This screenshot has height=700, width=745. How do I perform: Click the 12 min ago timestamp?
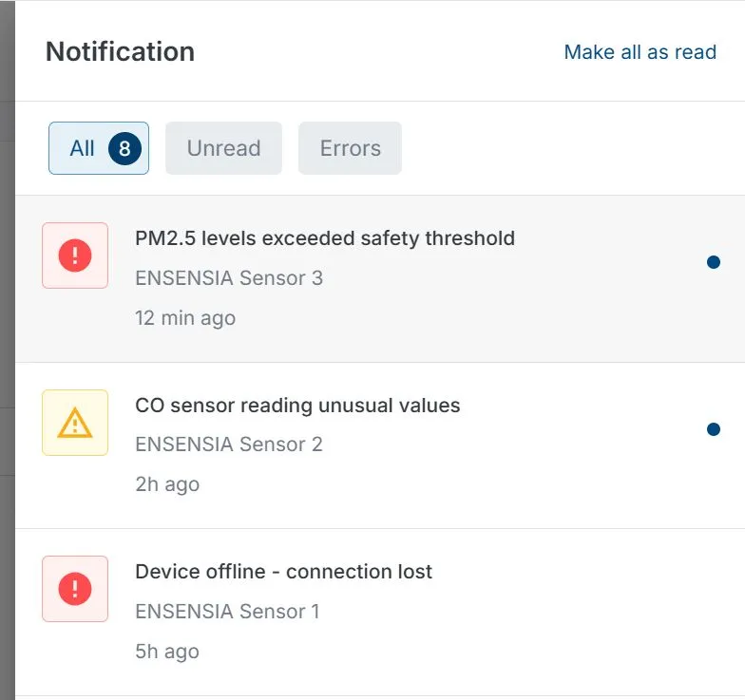185,318
